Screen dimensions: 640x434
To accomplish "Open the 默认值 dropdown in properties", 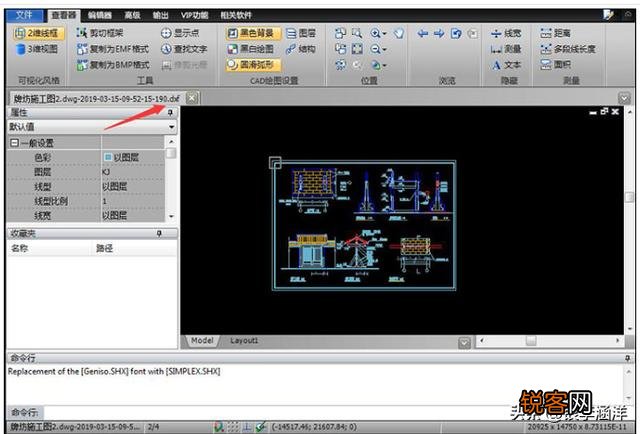I will point(171,127).
